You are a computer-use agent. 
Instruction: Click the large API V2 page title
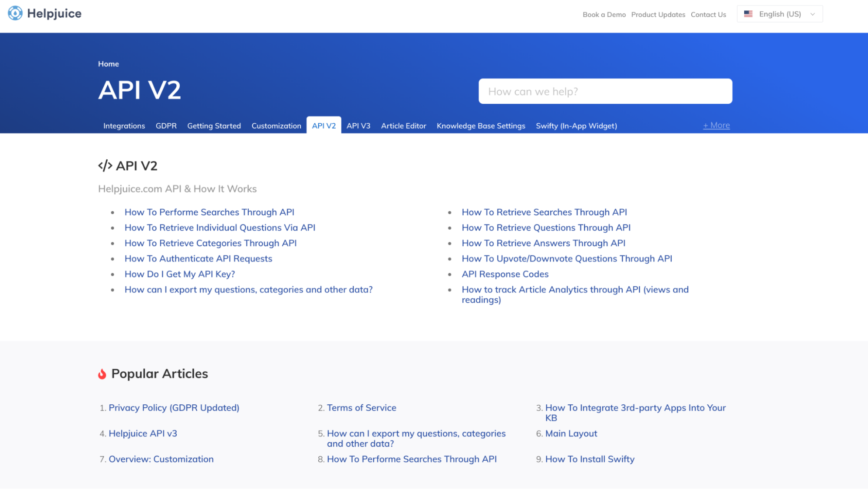click(x=139, y=90)
